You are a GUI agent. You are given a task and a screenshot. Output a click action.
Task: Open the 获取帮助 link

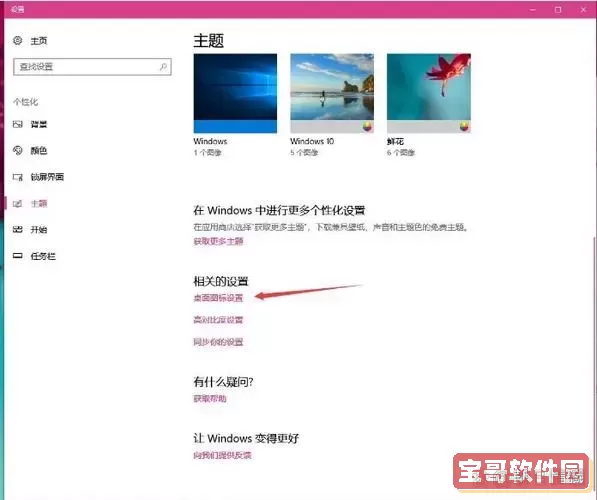(210, 399)
